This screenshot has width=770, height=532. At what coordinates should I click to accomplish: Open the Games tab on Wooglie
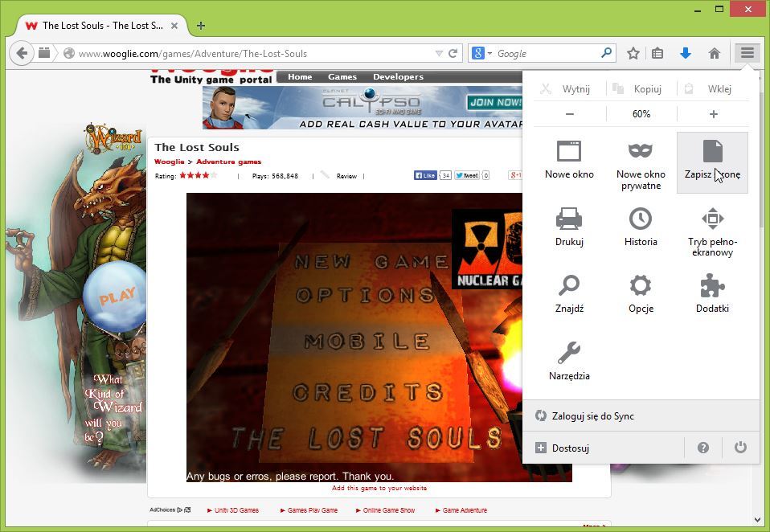pyautogui.click(x=342, y=76)
